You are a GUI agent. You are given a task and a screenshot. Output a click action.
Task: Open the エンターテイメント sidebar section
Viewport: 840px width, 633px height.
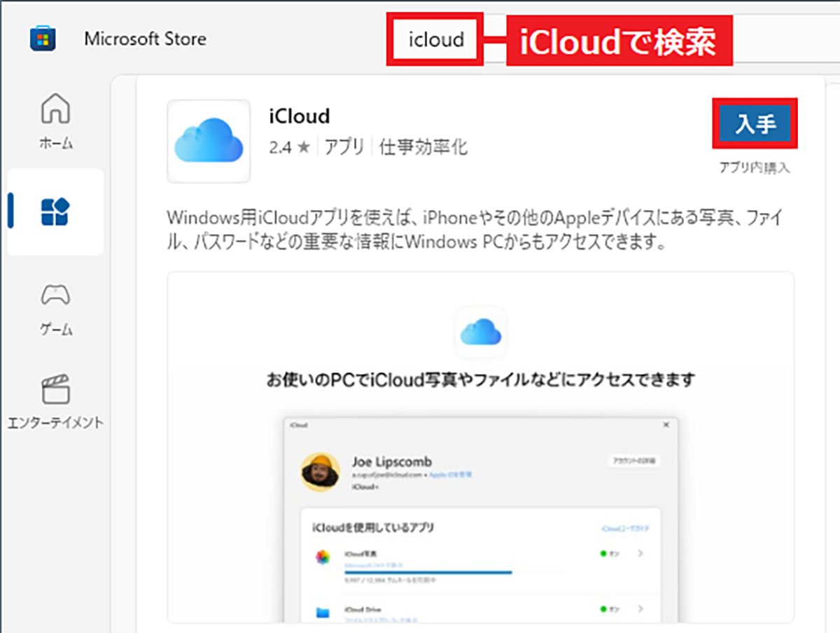click(x=56, y=401)
